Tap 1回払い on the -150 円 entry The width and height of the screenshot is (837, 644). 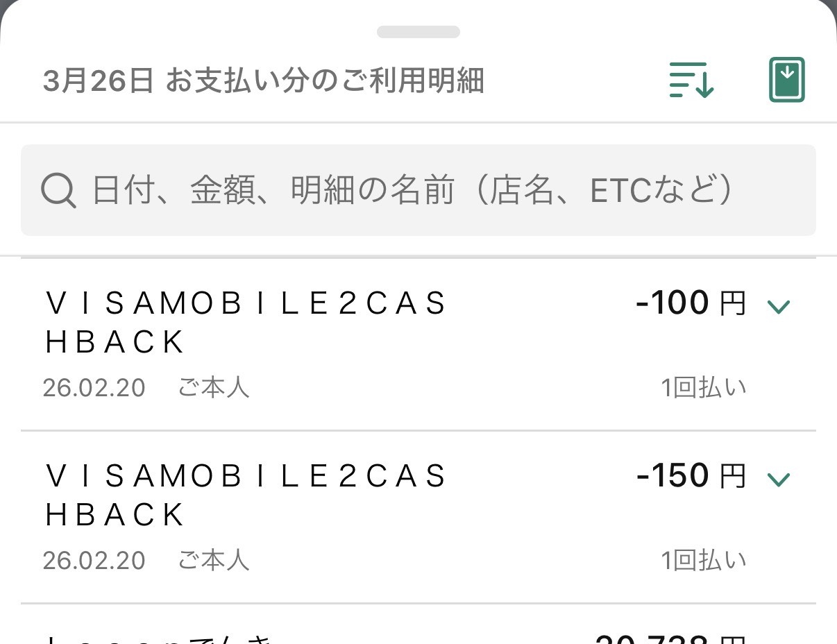[x=703, y=561]
